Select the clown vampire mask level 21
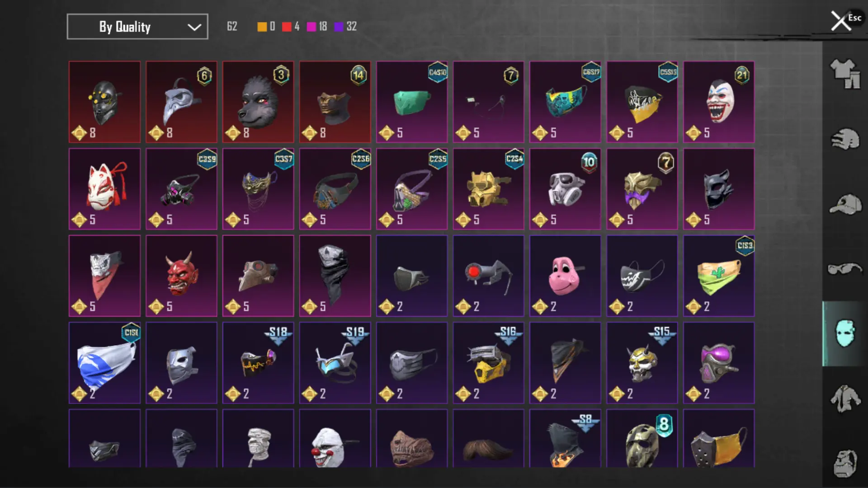The width and height of the screenshot is (868, 488). [x=719, y=102]
